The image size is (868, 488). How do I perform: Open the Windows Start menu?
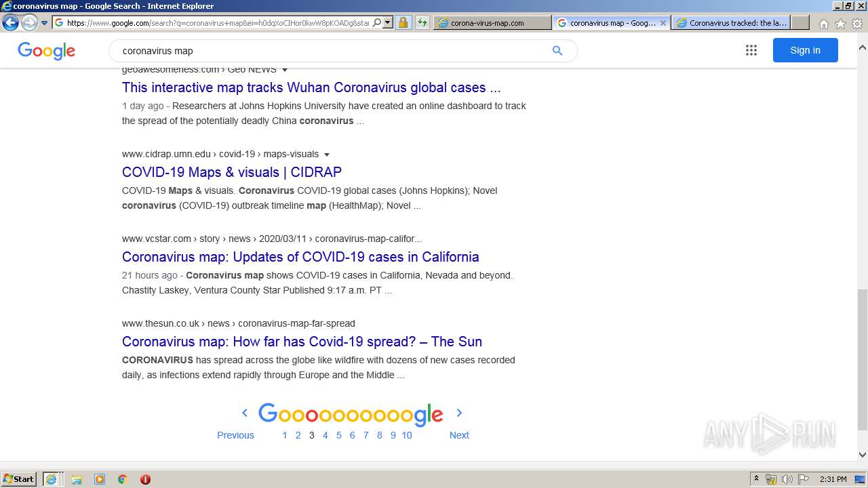pyautogui.click(x=19, y=479)
